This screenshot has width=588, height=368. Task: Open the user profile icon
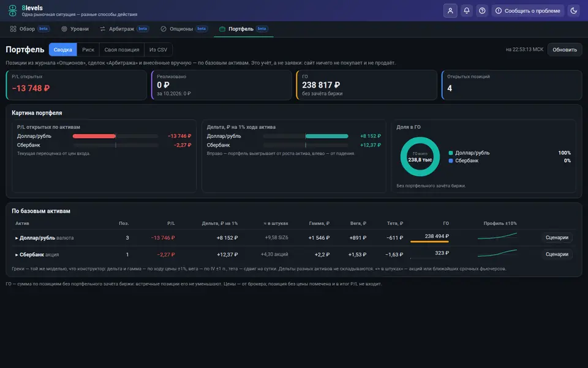pos(450,10)
